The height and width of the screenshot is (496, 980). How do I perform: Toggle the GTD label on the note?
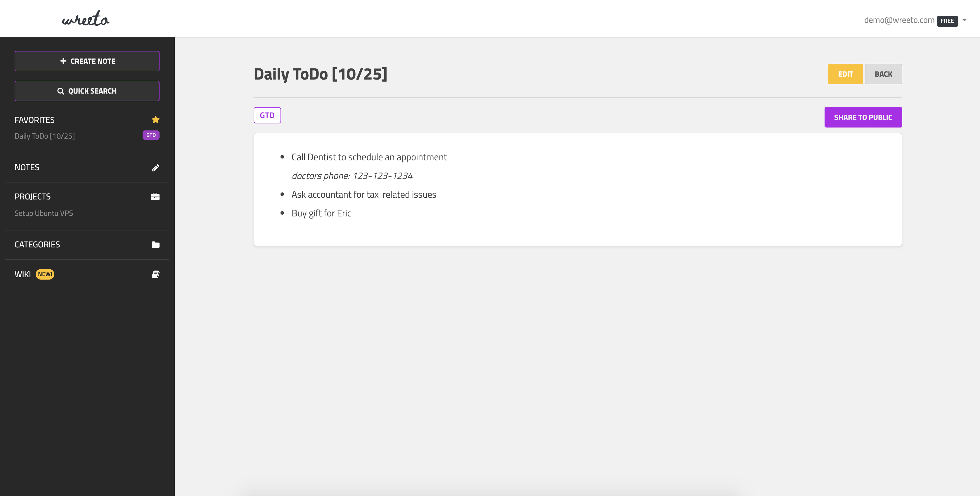[267, 115]
